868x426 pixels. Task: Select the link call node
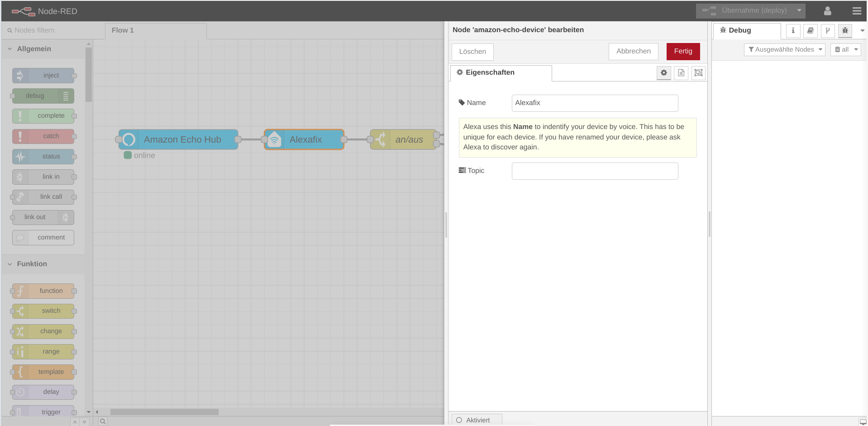[x=43, y=197]
